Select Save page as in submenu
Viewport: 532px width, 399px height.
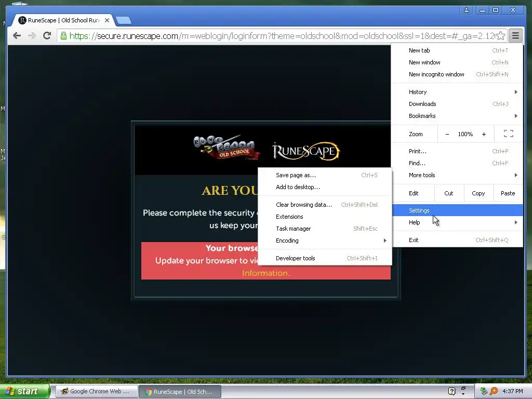pos(325,175)
